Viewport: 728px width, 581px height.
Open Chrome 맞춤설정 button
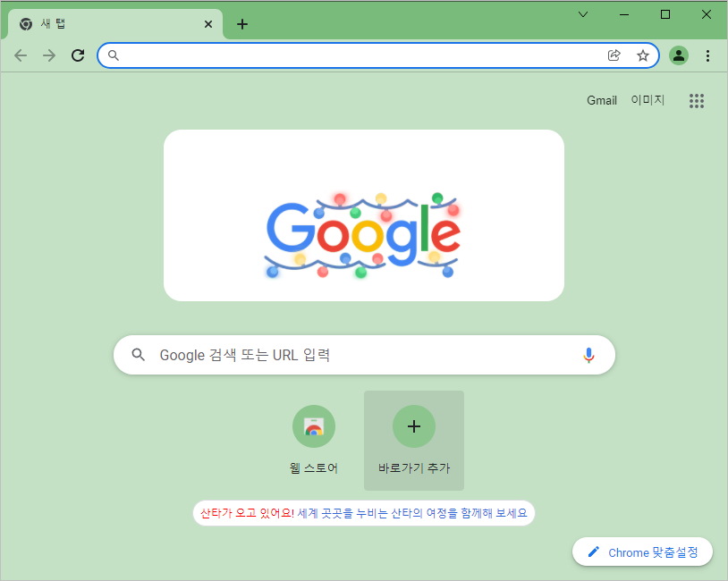(642, 552)
